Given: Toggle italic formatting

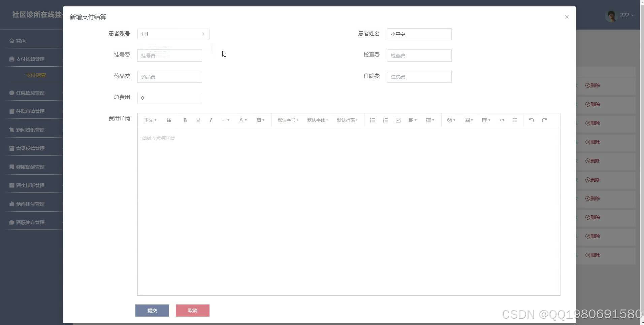Looking at the screenshot, I should click(211, 120).
